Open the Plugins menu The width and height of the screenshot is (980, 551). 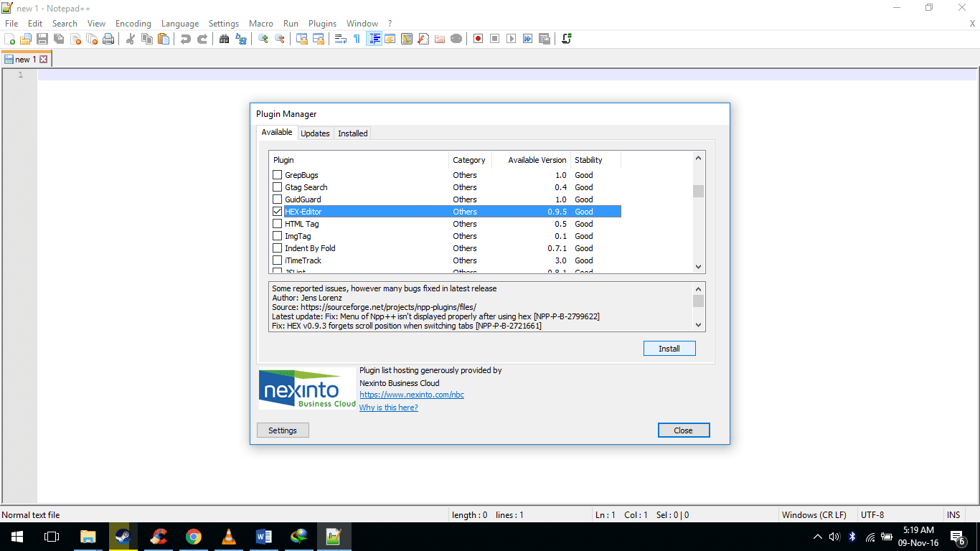[322, 24]
